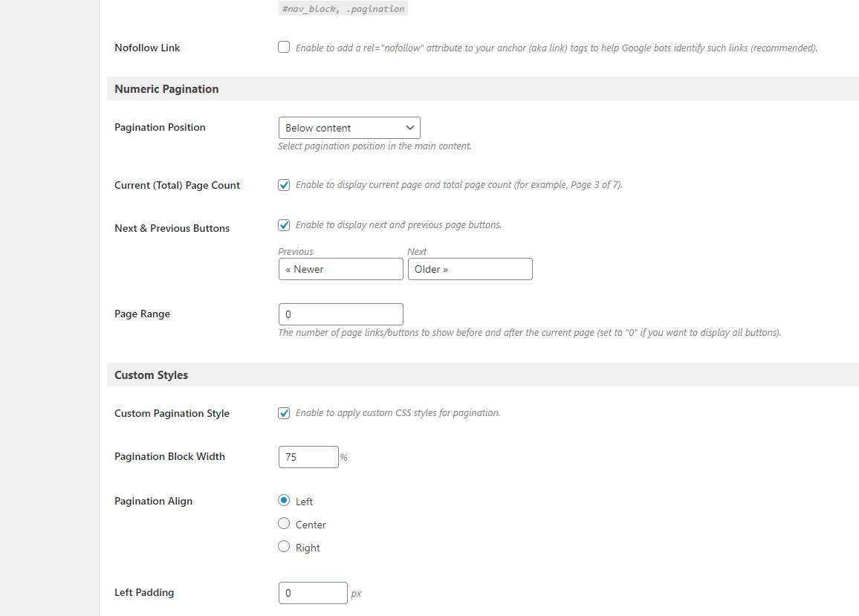This screenshot has width=859, height=616.
Task: Click the Numeric Pagination section heading
Action: pyautogui.click(x=166, y=88)
